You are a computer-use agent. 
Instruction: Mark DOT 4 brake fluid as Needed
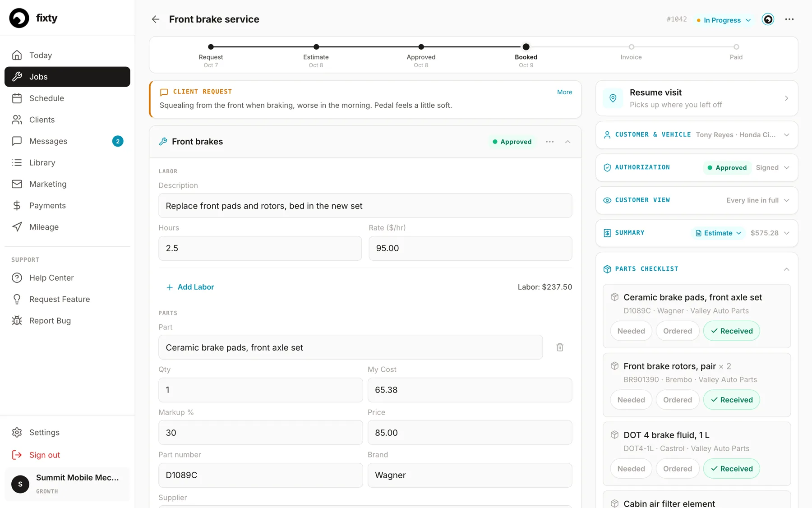(631, 468)
